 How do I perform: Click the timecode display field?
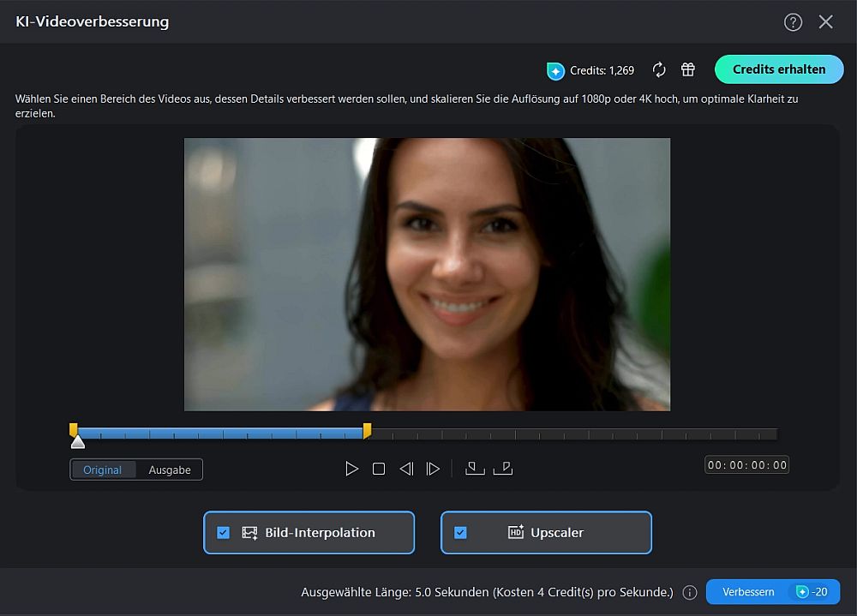click(x=746, y=463)
